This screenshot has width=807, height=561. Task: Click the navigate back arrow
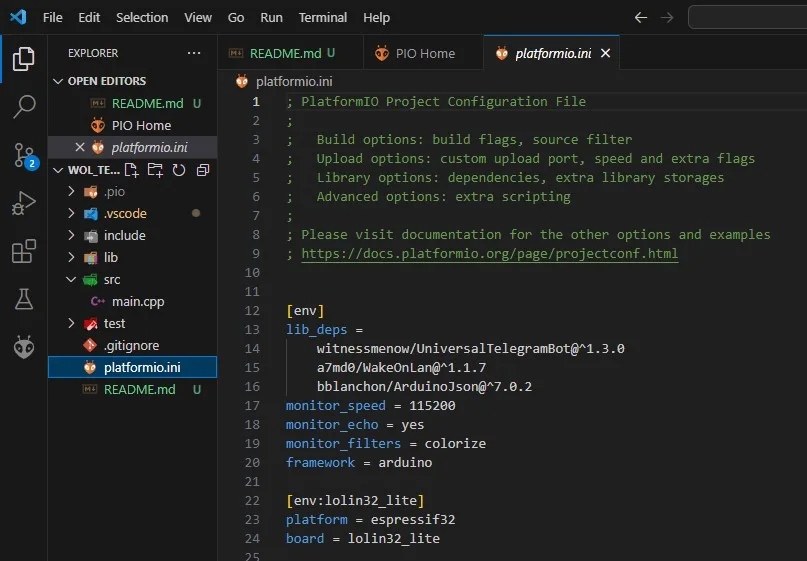point(641,17)
